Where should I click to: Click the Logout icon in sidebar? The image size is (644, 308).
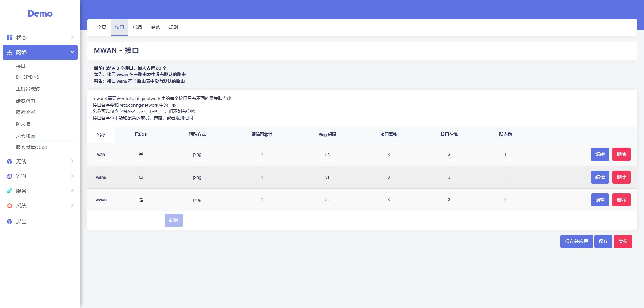pos(10,222)
